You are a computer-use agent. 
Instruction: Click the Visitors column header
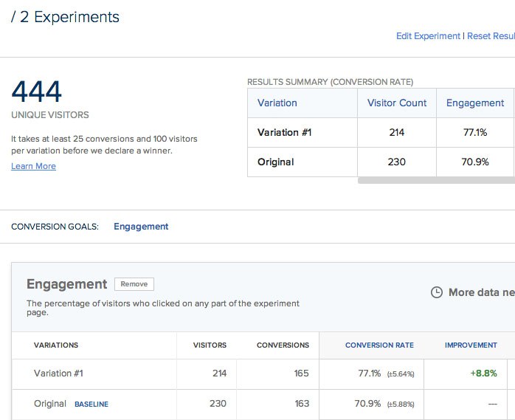click(x=210, y=345)
